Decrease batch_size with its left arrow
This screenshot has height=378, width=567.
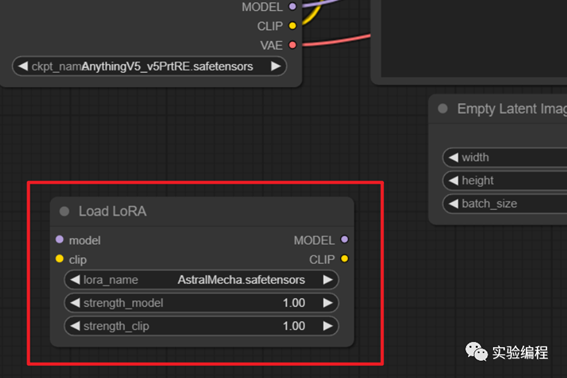pos(453,204)
